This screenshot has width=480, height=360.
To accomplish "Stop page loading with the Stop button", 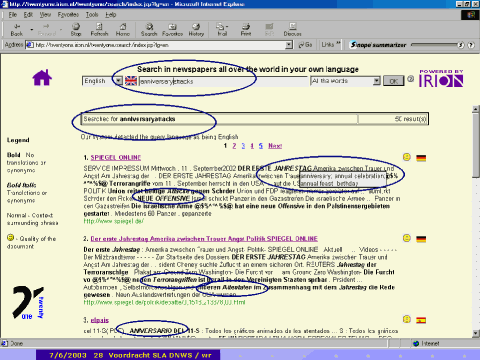I will (x=76, y=30).
